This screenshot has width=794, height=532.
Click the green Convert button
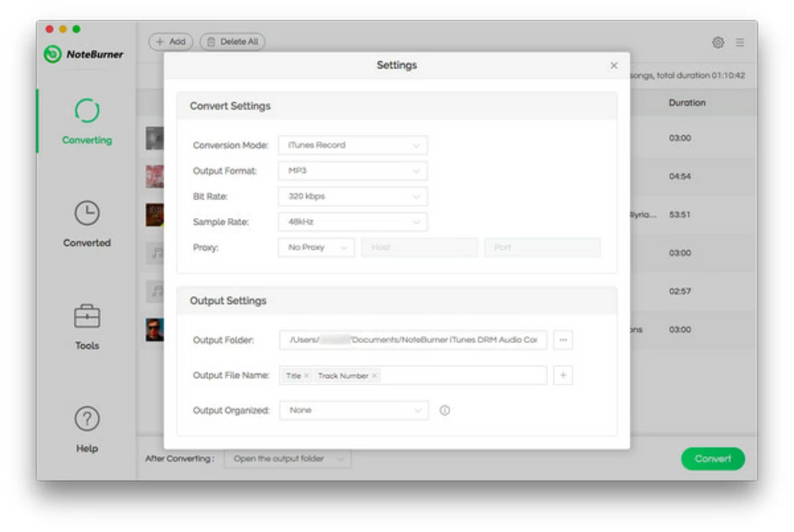[712, 459]
